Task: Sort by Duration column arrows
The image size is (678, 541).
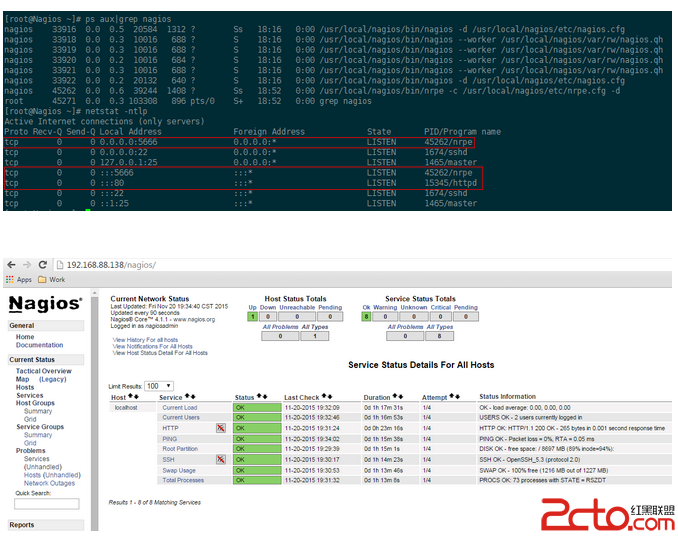Action: (x=398, y=397)
